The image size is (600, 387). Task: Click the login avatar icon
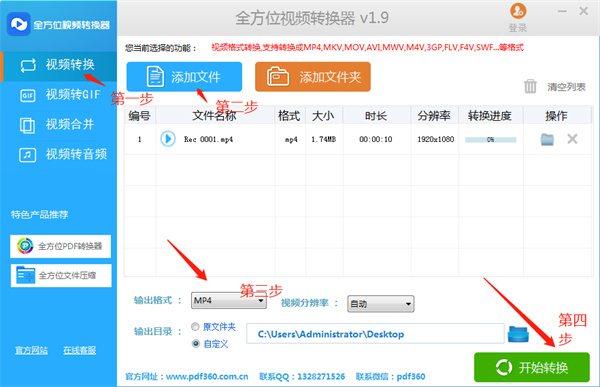[518, 11]
